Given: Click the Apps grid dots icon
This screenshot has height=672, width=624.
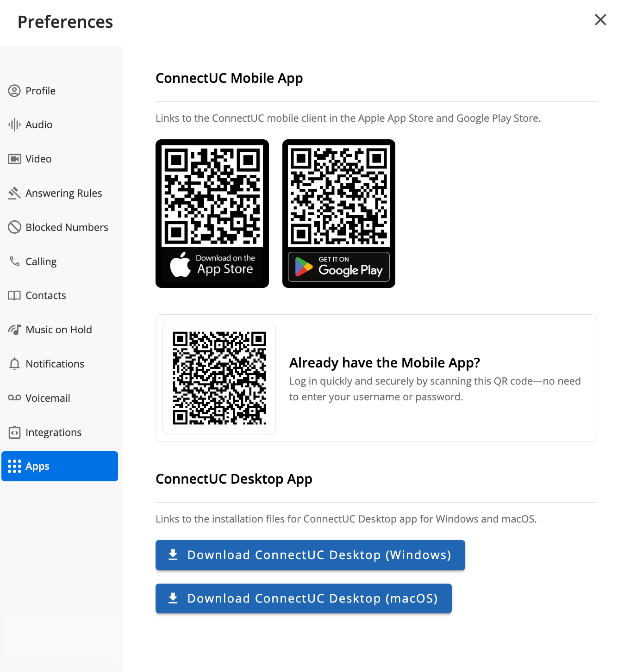Looking at the screenshot, I should coord(14,466).
